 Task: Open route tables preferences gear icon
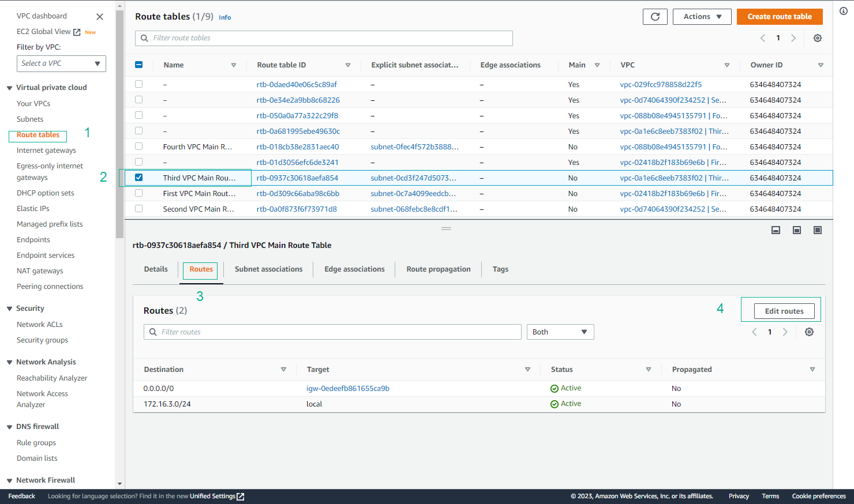pyautogui.click(x=818, y=38)
